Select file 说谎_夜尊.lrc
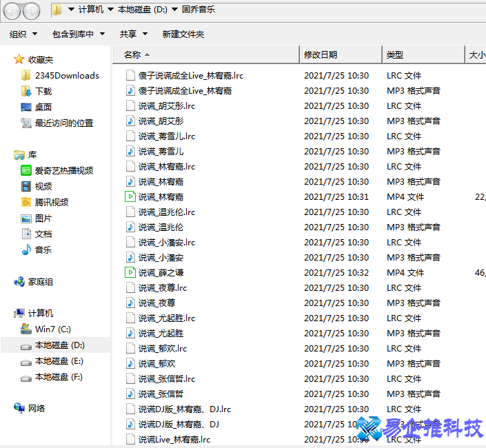Image resolution: width=486 pixels, height=448 pixels. click(x=163, y=288)
